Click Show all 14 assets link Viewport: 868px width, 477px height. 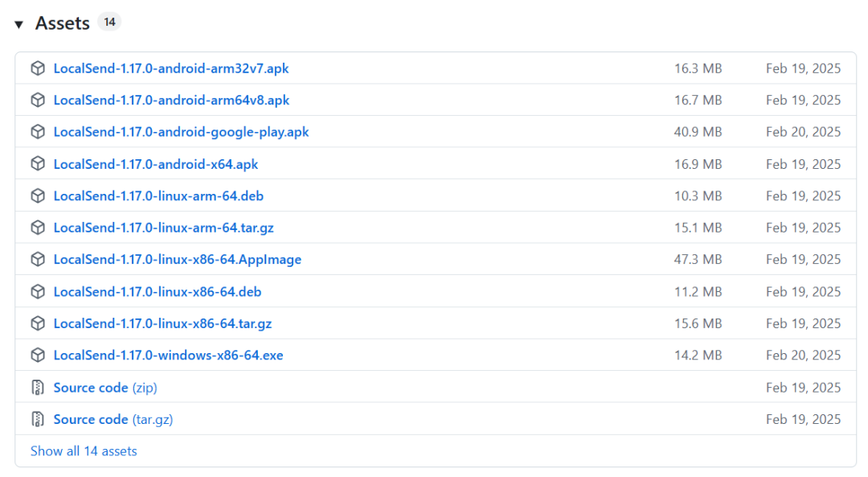84,451
